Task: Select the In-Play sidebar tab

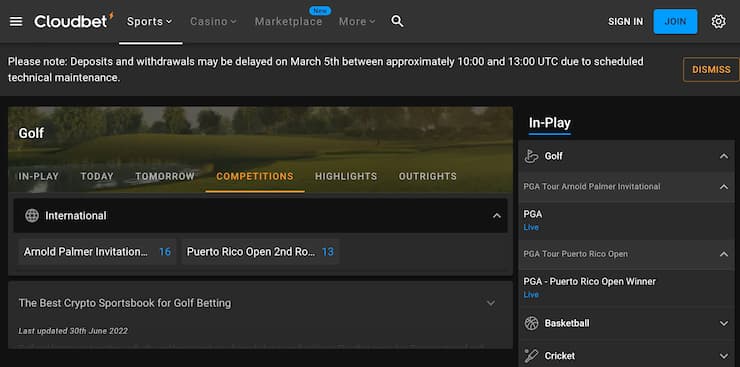Action: [549, 124]
